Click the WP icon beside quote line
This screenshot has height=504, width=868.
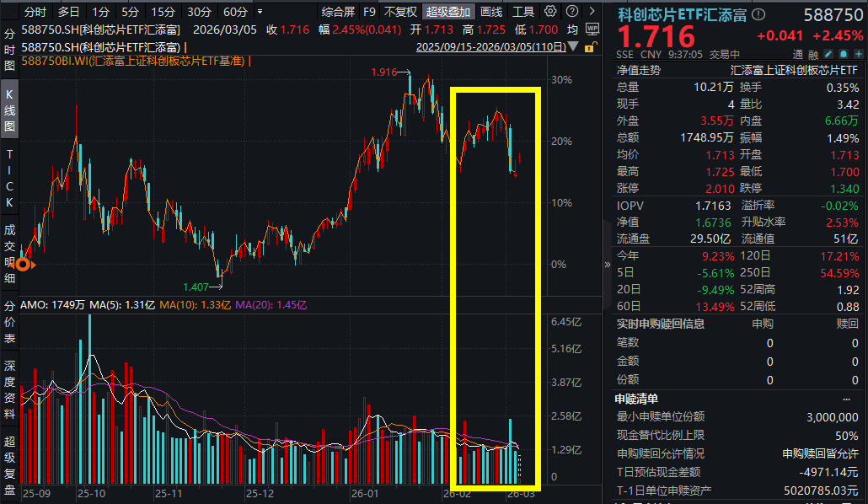592,29
